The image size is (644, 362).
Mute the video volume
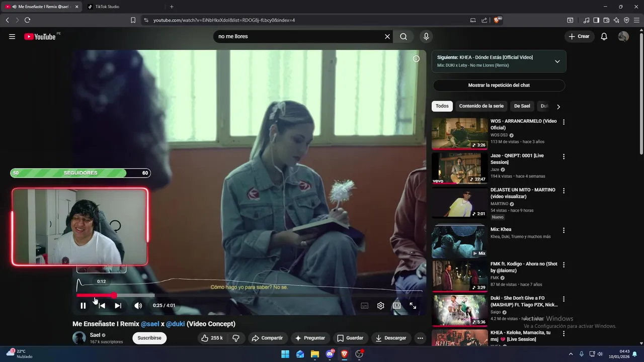[x=138, y=305]
